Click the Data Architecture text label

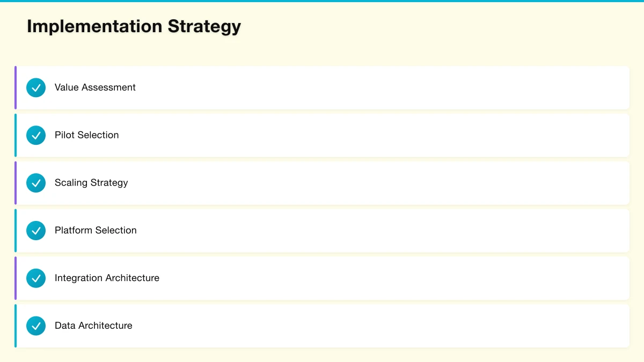pos(93,326)
